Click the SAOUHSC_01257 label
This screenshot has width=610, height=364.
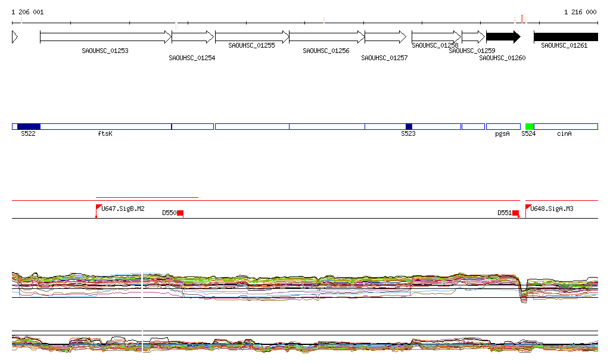point(384,58)
